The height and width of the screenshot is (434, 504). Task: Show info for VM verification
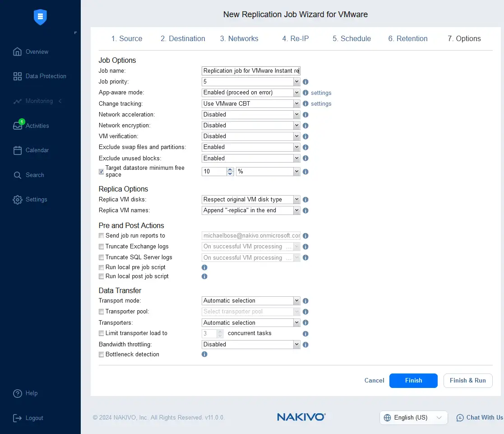pyautogui.click(x=305, y=136)
